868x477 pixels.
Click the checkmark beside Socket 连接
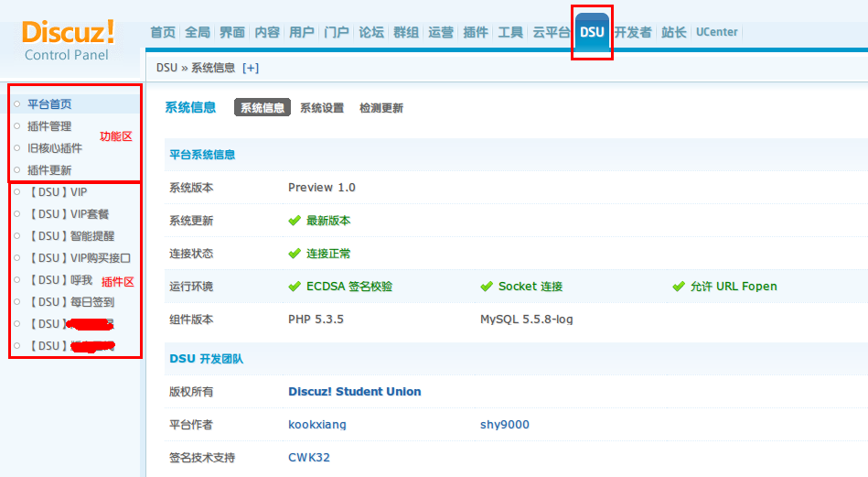click(x=487, y=287)
